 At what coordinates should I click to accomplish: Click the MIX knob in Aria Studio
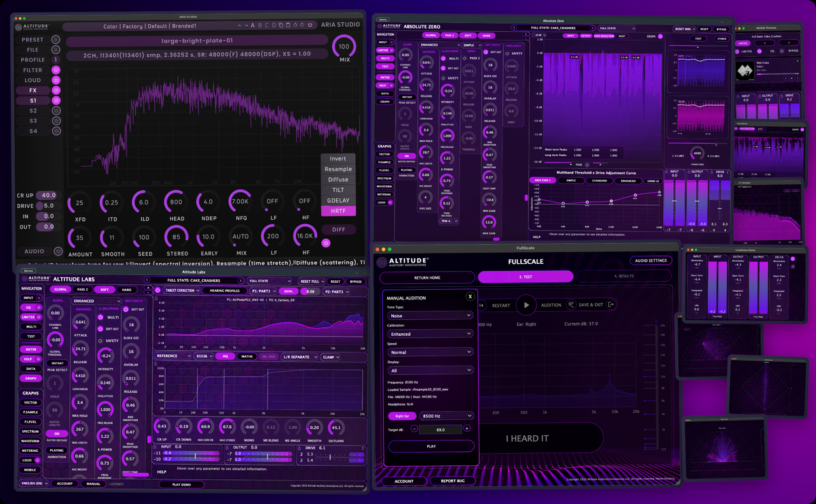345,47
